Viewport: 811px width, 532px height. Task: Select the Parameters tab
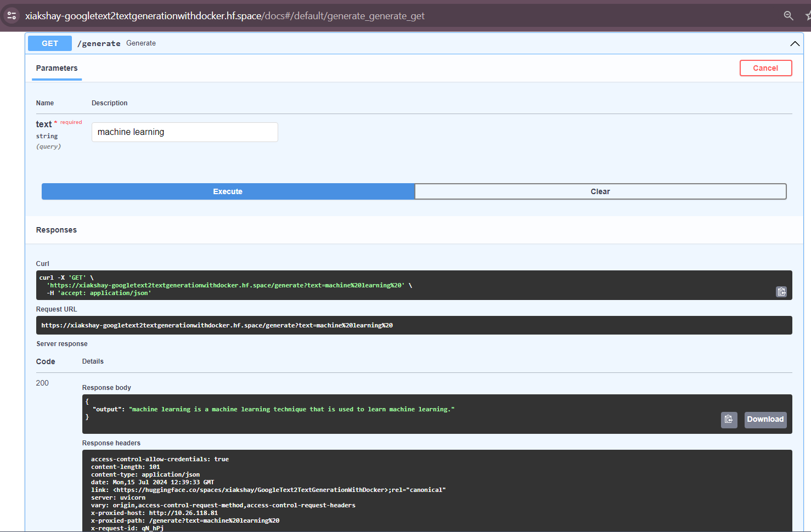[x=57, y=68]
